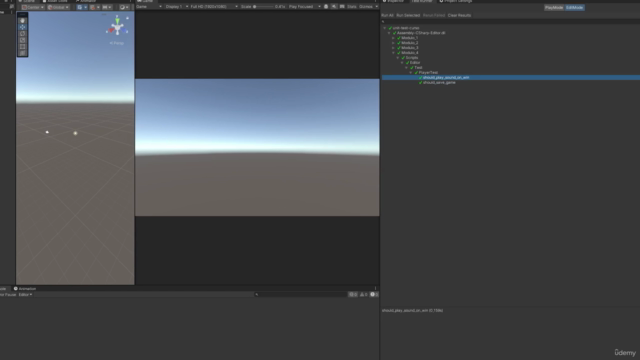The height and width of the screenshot is (360, 640).
Task: Switch to the Game tab
Action: click(145, 1)
